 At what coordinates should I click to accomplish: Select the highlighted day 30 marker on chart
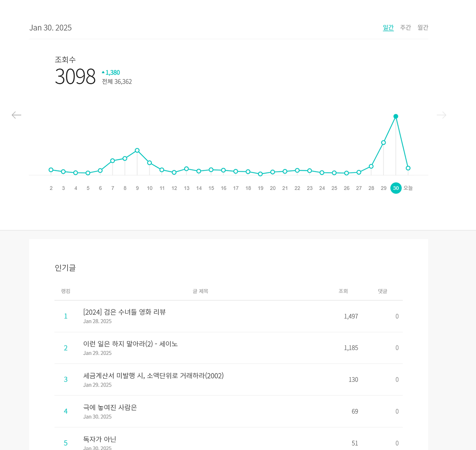pos(396,116)
